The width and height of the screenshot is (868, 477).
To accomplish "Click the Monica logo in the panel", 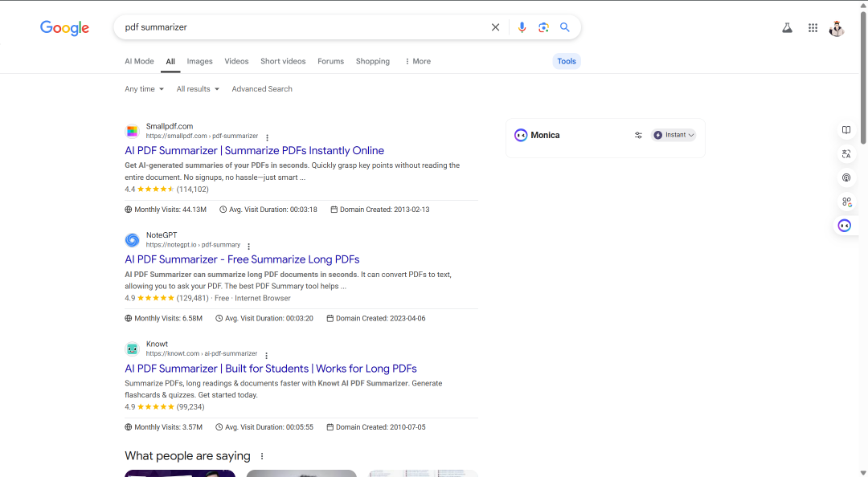I will click(x=520, y=135).
